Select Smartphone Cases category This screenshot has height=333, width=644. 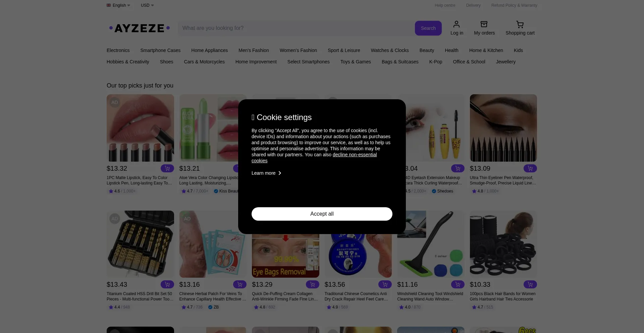click(x=160, y=50)
